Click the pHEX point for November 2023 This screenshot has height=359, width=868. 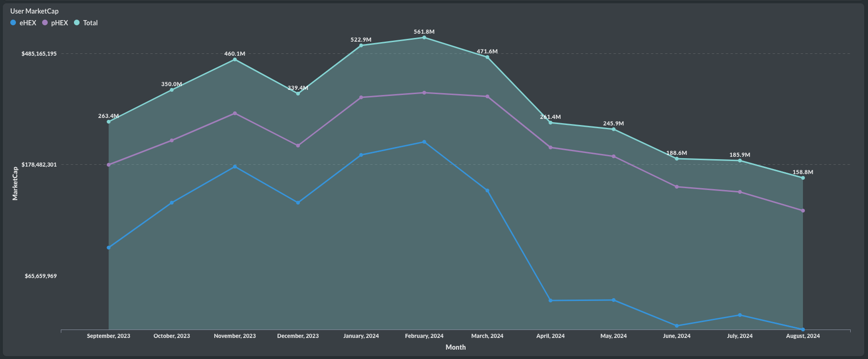click(x=235, y=113)
